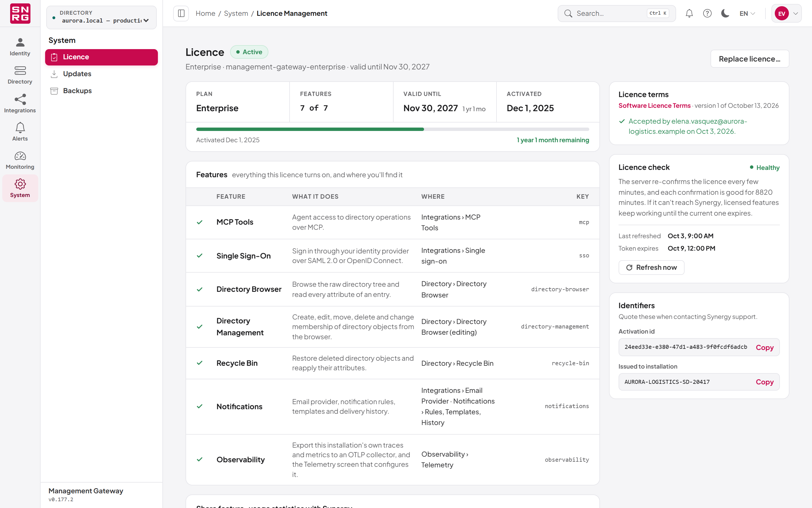Click the Active status badge
The image size is (812, 508).
point(249,52)
